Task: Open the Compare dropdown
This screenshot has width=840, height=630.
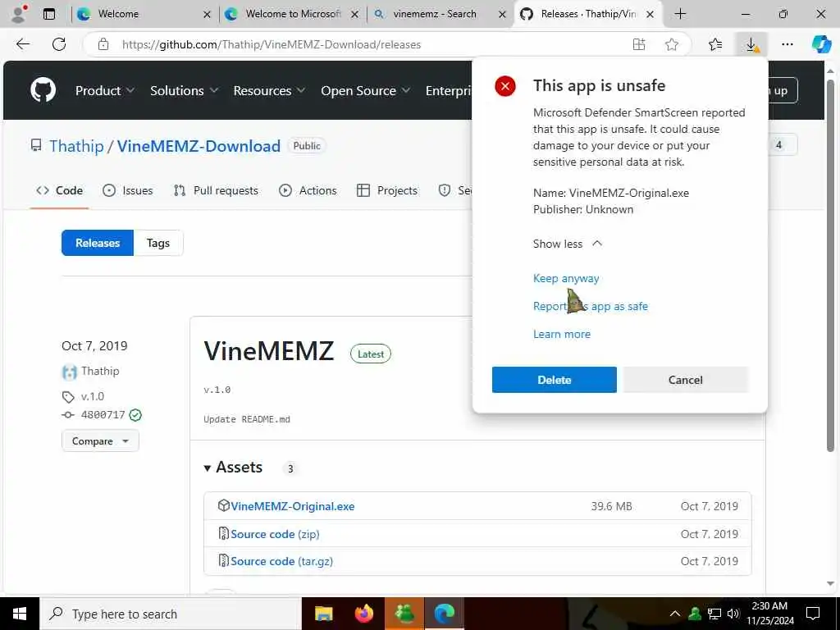Action: 100,441
